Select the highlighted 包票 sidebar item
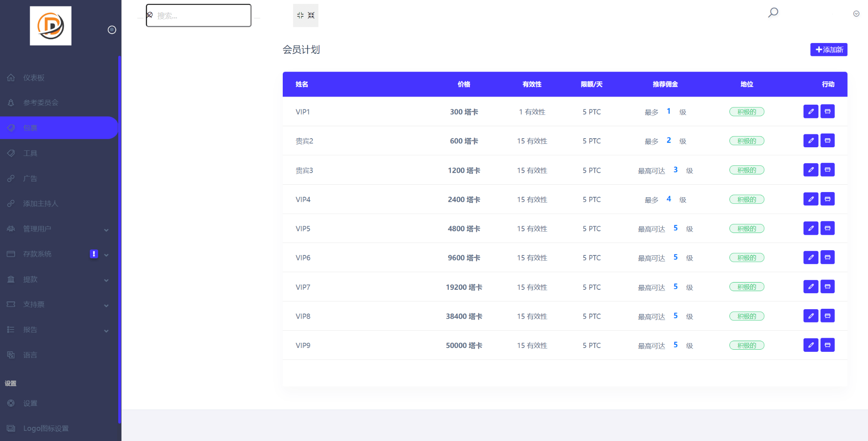This screenshot has height=441, width=868. click(59, 127)
